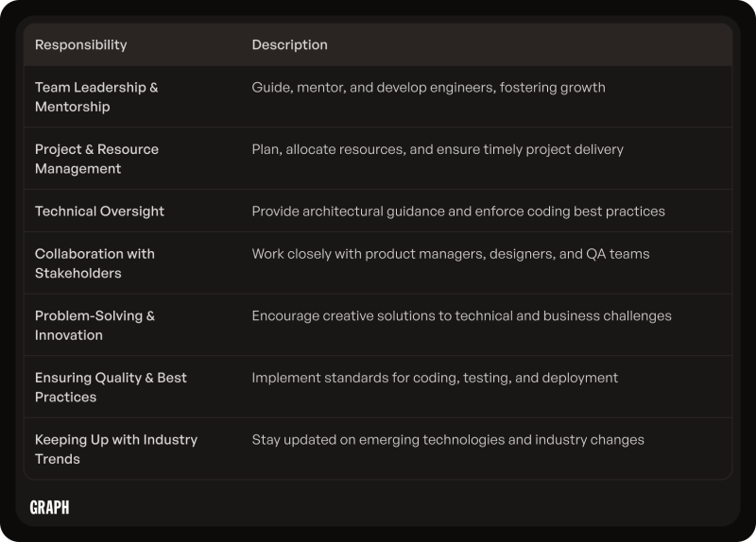The height and width of the screenshot is (542, 756).
Task: Click the 'Guide, mentor, and develop engineers' description
Action: (x=429, y=87)
